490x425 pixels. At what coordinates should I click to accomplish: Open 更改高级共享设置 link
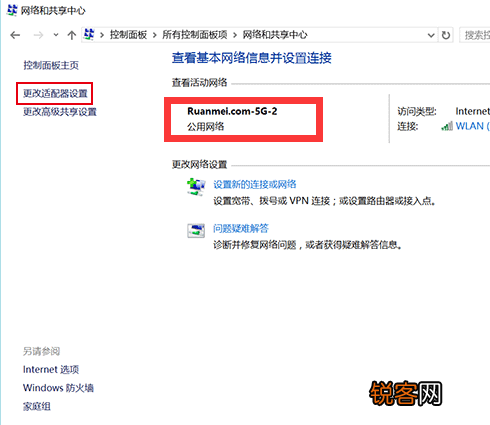click(60, 112)
